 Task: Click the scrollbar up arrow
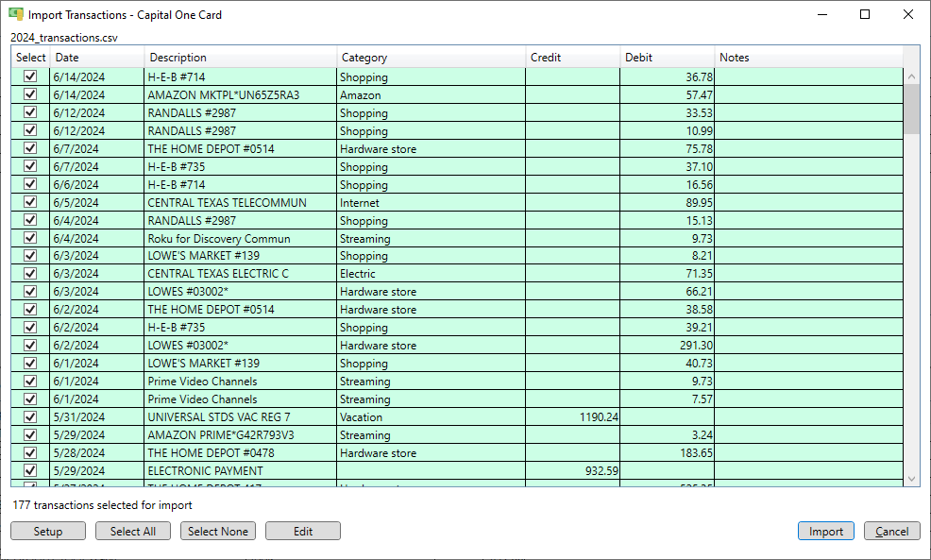(x=911, y=76)
